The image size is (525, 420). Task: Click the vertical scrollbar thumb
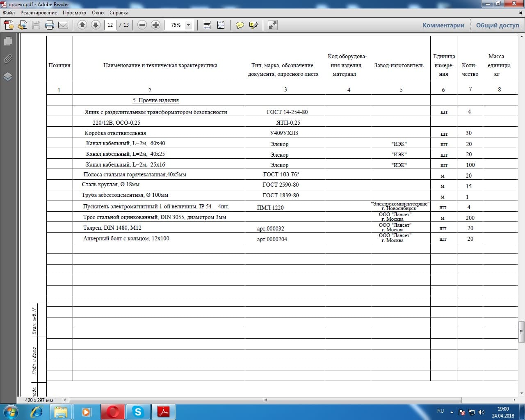click(x=521, y=331)
